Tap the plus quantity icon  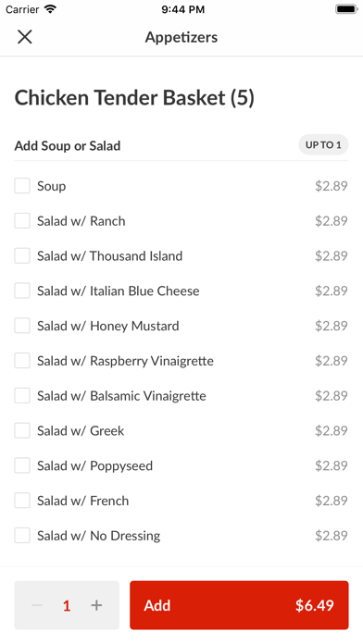tap(96, 605)
